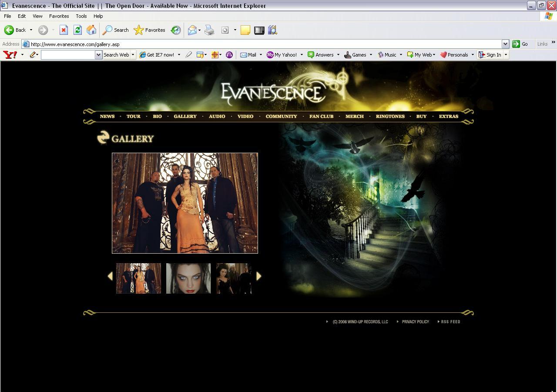This screenshot has height=392, width=557.
Task: Open the Yahoo Mail dropdown arrow
Action: [261, 55]
